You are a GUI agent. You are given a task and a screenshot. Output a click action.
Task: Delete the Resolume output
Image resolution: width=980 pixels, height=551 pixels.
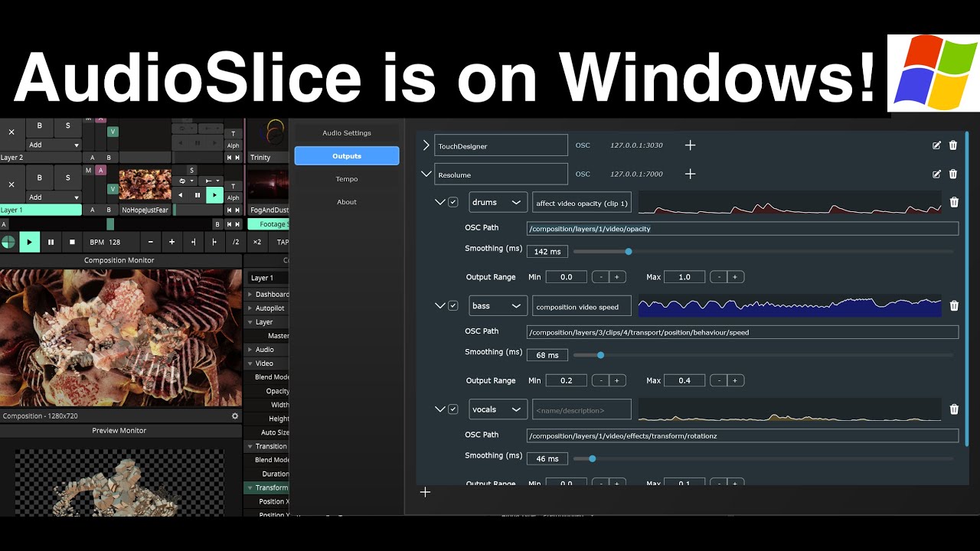(953, 174)
